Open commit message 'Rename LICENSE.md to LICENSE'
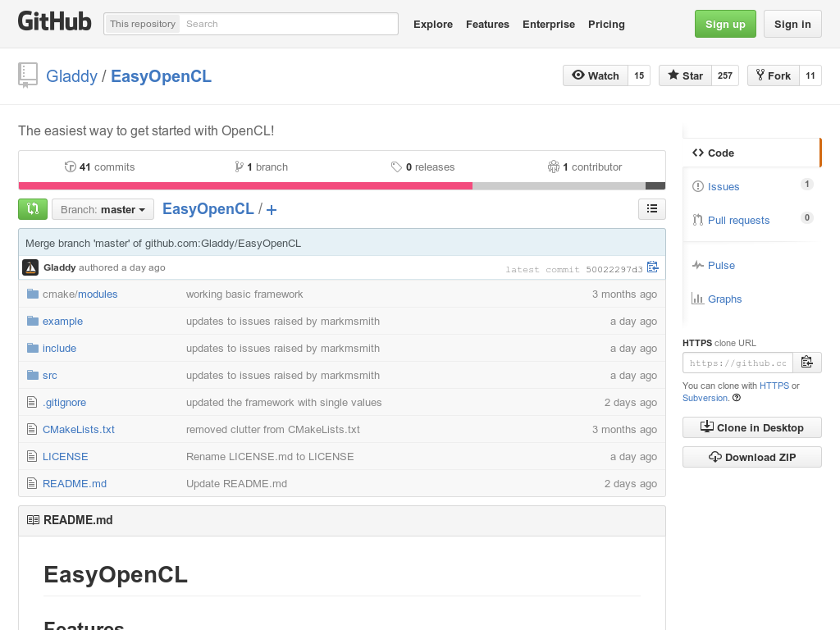The height and width of the screenshot is (630, 840). 269,456
